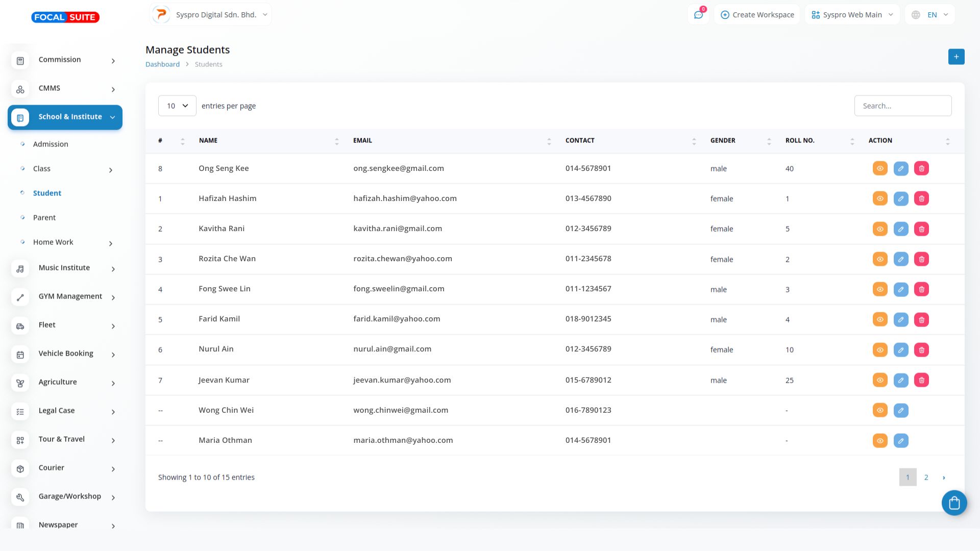This screenshot has height=551, width=980.
Task: Edit Hafizah Hashim's student record
Action: [x=901, y=198]
